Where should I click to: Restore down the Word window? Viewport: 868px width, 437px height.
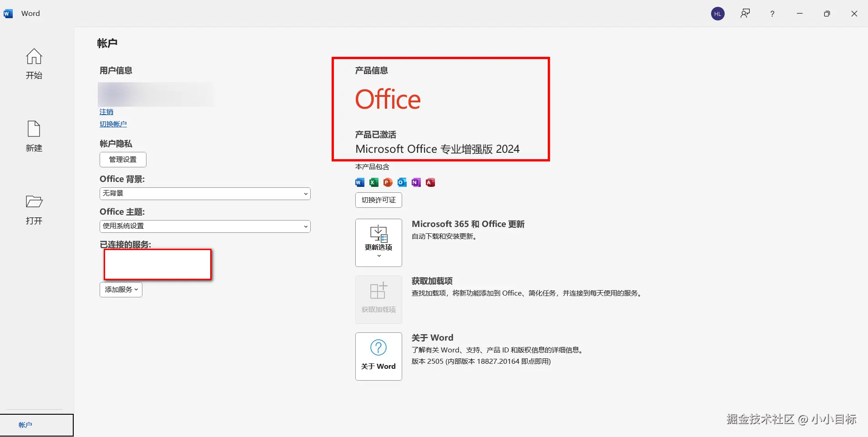pos(827,14)
